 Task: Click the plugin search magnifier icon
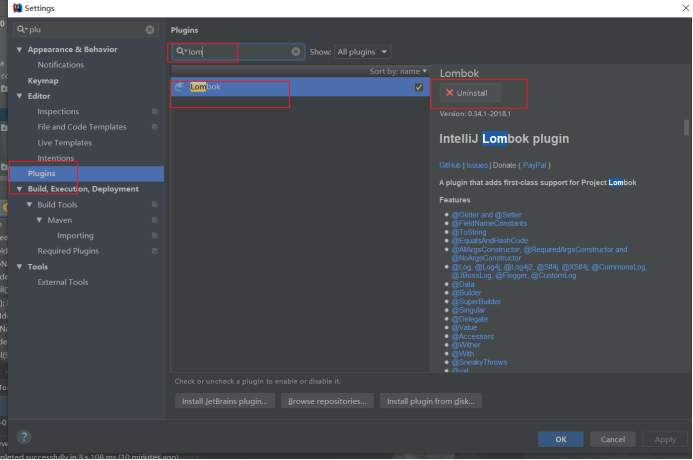point(181,52)
